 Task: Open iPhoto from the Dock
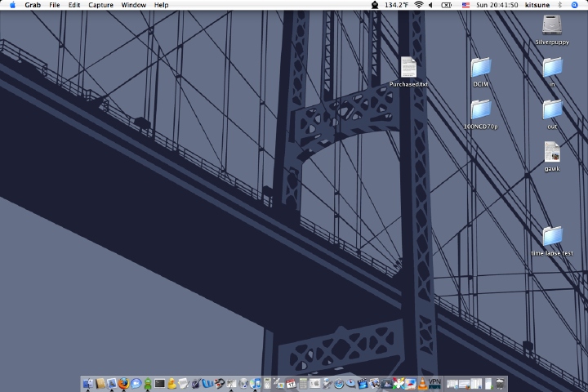pos(375,384)
